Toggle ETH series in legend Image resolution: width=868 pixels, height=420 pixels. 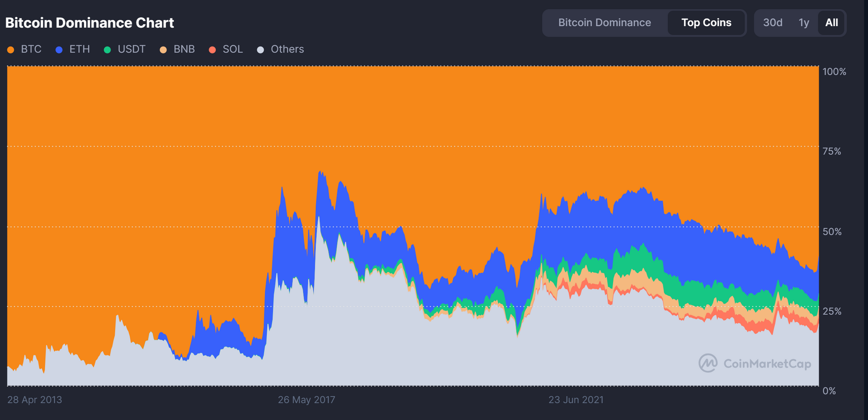(x=73, y=49)
